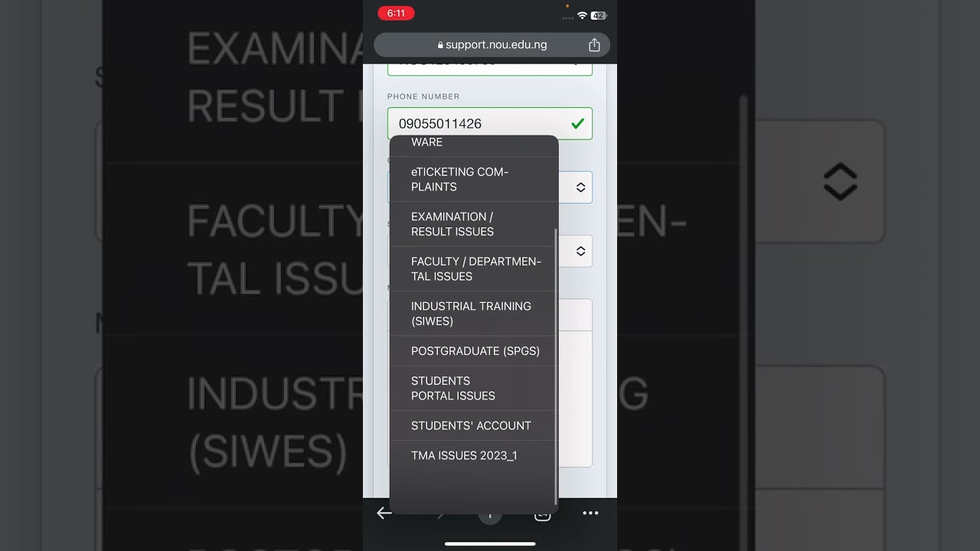
Task: Open the three-dots more menu
Action: click(590, 514)
